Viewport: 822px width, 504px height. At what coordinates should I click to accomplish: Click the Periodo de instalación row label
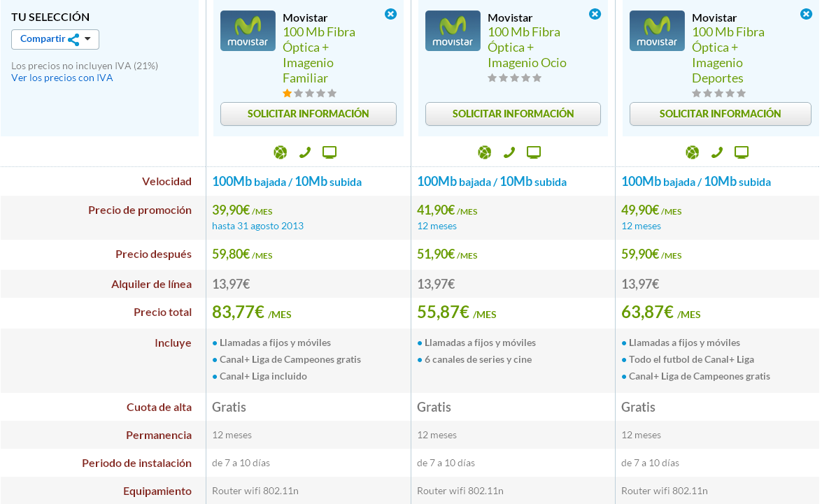point(137,463)
